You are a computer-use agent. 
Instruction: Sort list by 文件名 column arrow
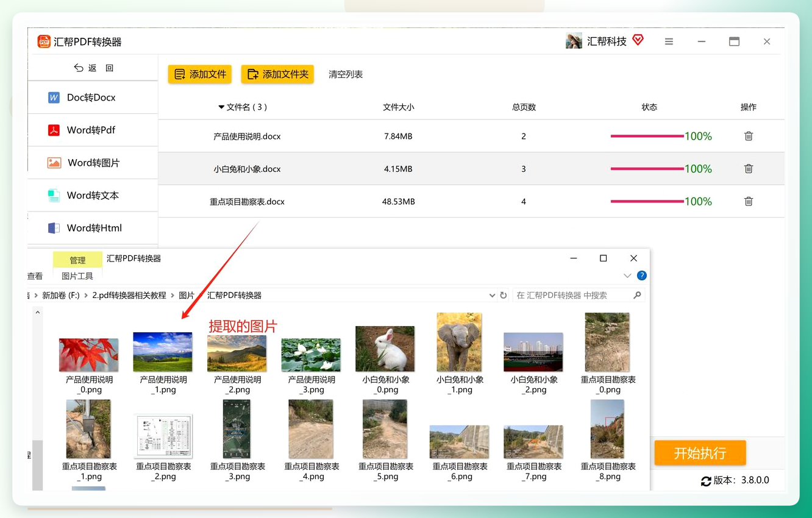coord(221,107)
